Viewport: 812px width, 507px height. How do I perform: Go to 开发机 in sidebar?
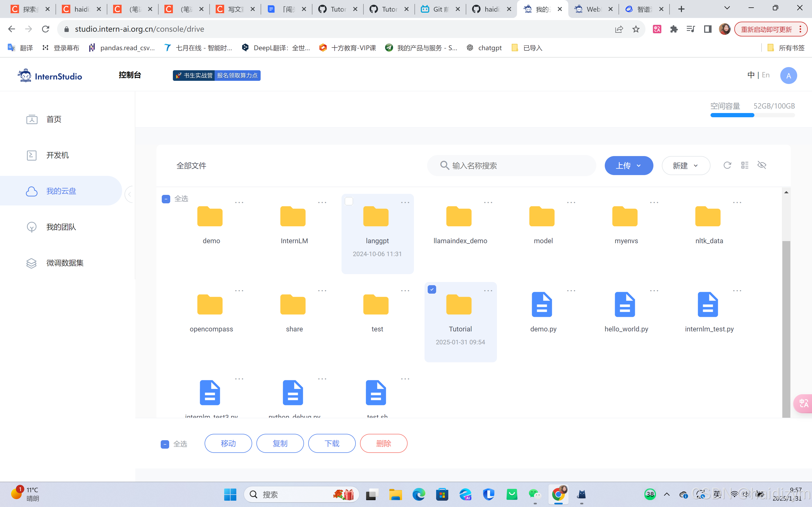click(57, 155)
